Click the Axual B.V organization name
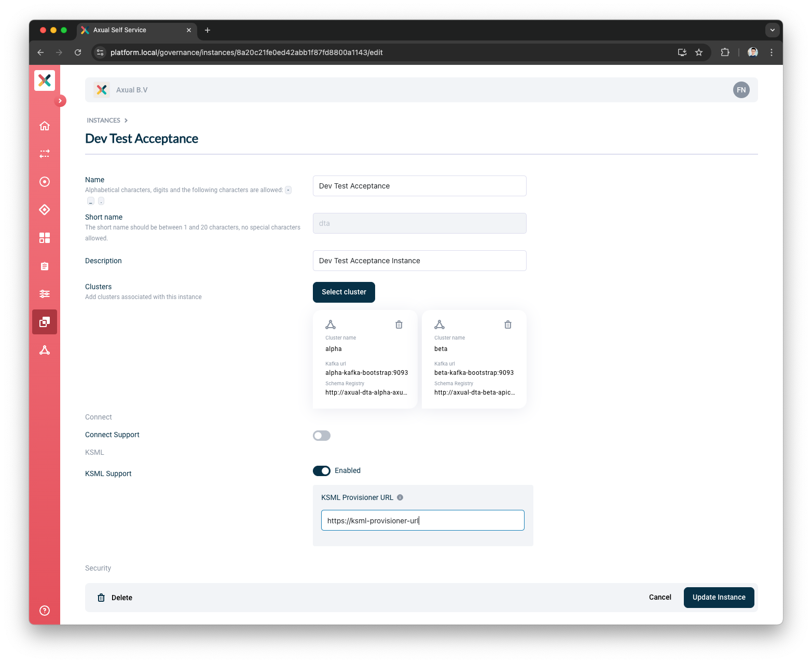Image resolution: width=812 pixels, height=663 pixels. pyautogui.click(x=132, y=90)
